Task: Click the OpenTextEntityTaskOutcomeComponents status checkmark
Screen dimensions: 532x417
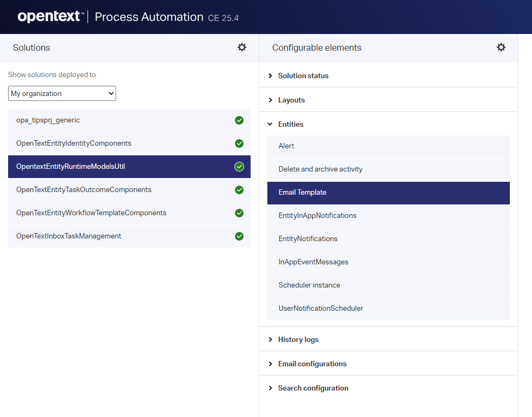Action: (239, 190)
